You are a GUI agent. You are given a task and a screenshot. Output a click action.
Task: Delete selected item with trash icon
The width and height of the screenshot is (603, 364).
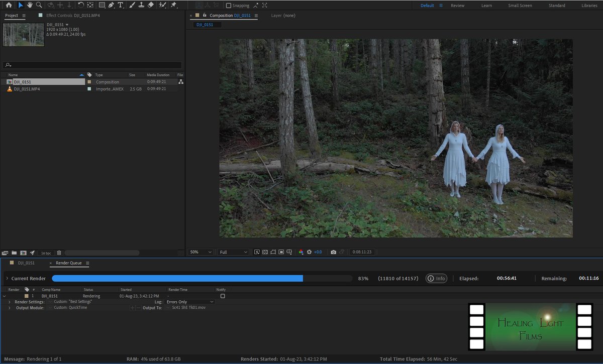[x=59, y=253]
